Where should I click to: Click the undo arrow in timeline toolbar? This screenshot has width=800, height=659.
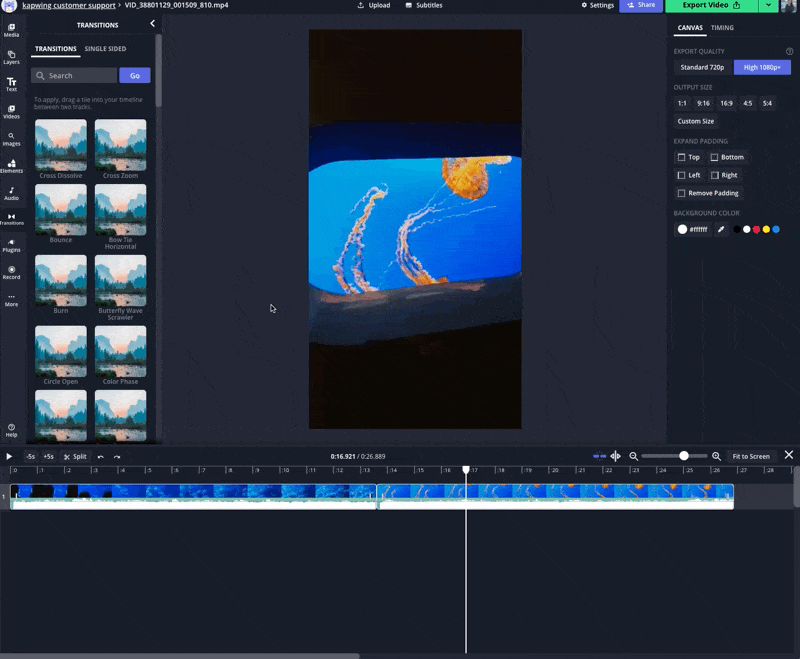pyautogui.click(x=100, y=456)
